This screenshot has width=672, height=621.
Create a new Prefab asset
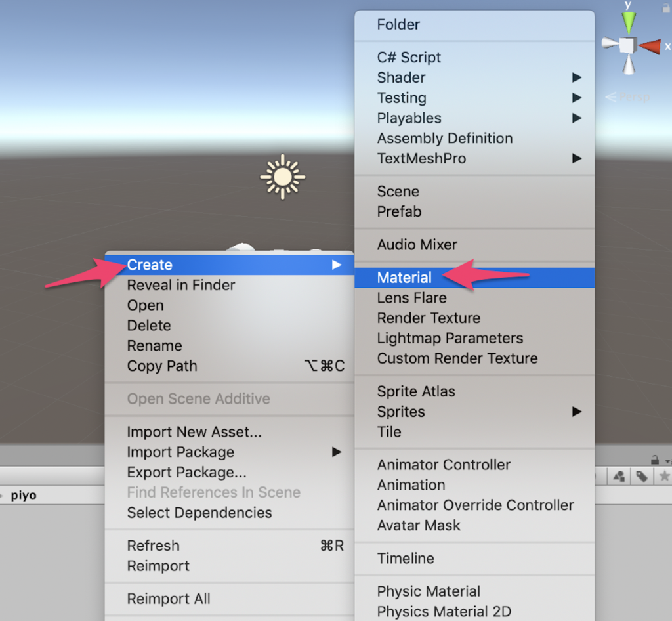tap(474, 212)
